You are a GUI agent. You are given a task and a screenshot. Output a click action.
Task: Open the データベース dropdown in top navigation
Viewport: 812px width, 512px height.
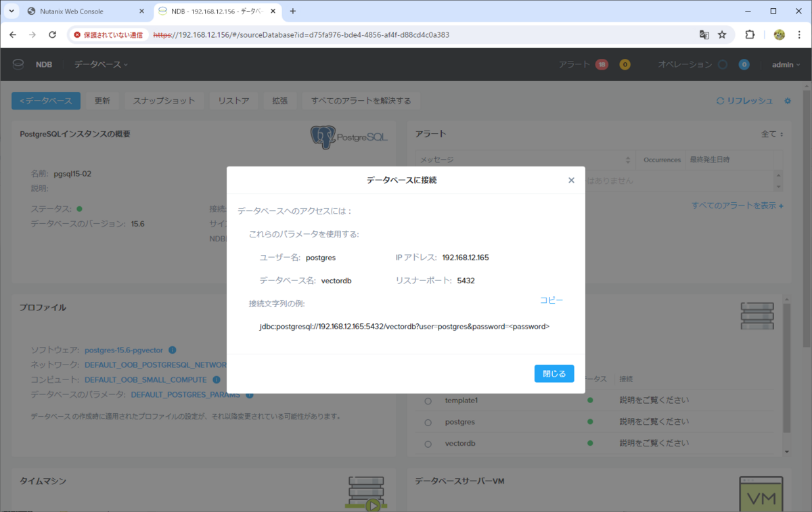pos(101,64)
